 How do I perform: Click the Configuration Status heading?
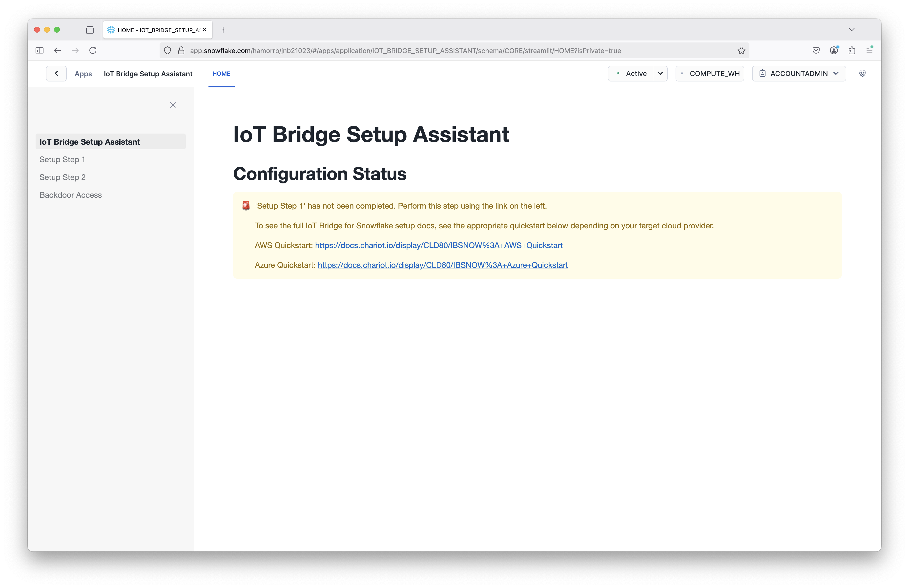tap(320, 174)
